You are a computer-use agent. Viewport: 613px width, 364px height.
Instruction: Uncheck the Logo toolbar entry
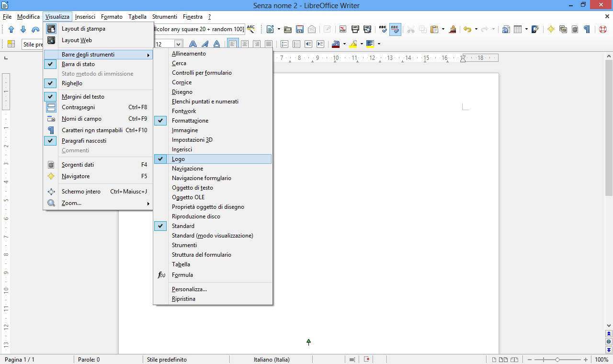pyautogui.click(x=178, y=159)
